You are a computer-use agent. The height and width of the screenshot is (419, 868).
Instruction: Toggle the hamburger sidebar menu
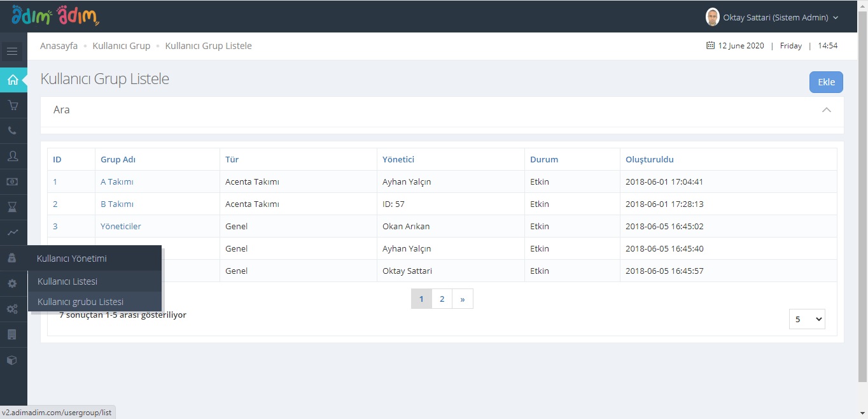pos(12,52)
